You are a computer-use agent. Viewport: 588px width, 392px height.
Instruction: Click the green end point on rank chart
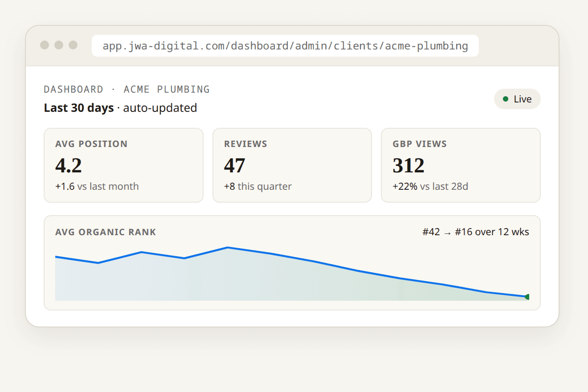click(x=527, y=297)
